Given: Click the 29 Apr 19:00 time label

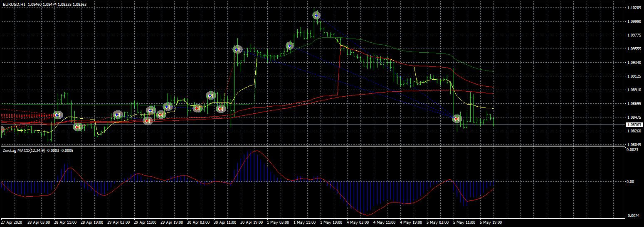Looking at the screenshot, I should (x=171, y=222).
